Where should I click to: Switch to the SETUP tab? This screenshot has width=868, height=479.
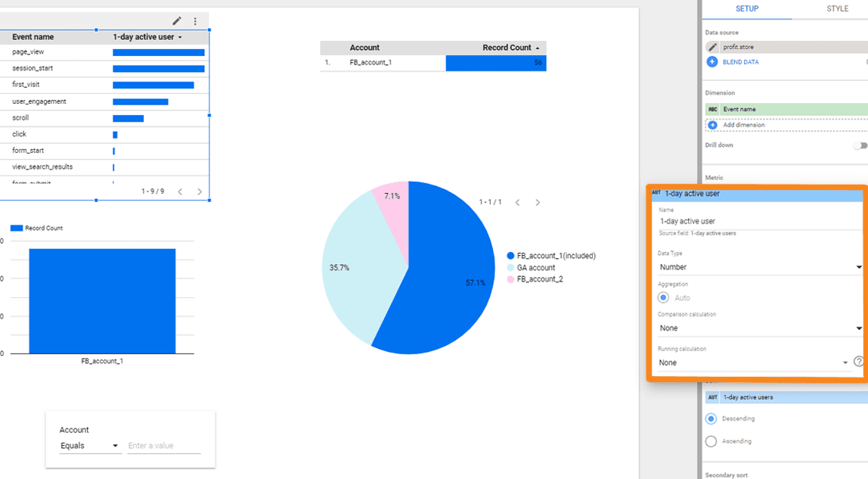[747, 9]
